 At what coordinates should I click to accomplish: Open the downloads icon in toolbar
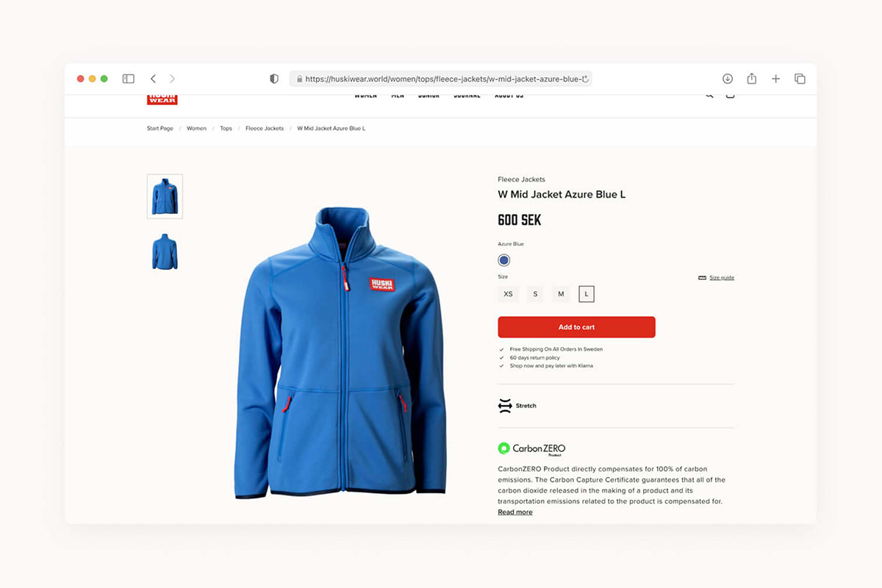pyautogui.click(x=728, y=79)
